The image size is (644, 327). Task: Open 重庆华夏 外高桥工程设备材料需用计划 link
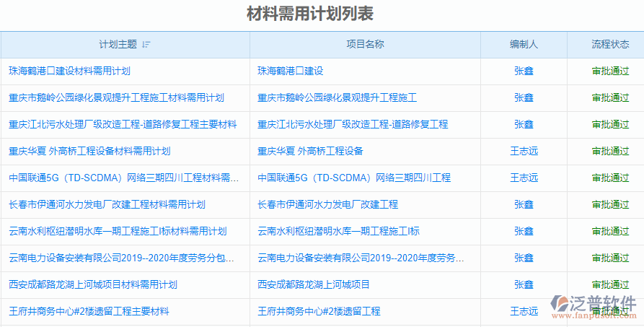click(x=89, y=151)
